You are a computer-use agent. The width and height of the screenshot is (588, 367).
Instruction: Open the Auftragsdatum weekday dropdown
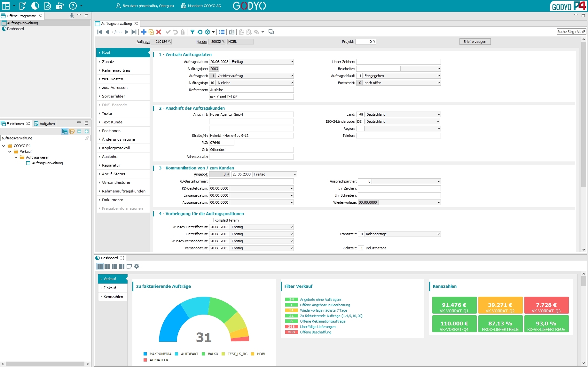click(x=292, y=62)
